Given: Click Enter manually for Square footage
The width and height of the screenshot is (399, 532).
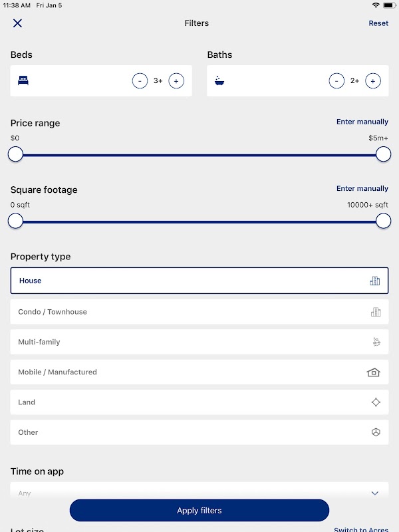Looking at the screenshot, I should click(x=362, y=189).
